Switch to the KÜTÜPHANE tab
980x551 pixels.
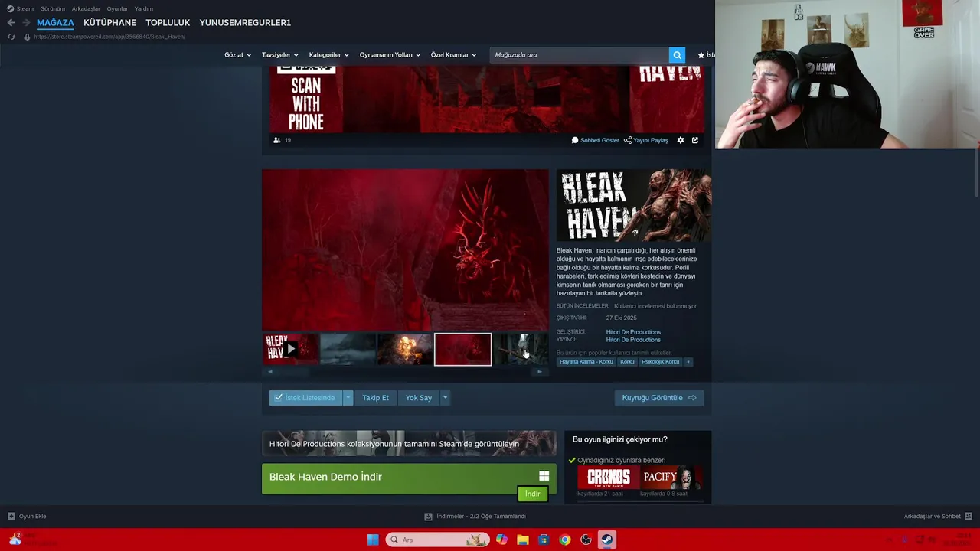click(x=109, y=23)
